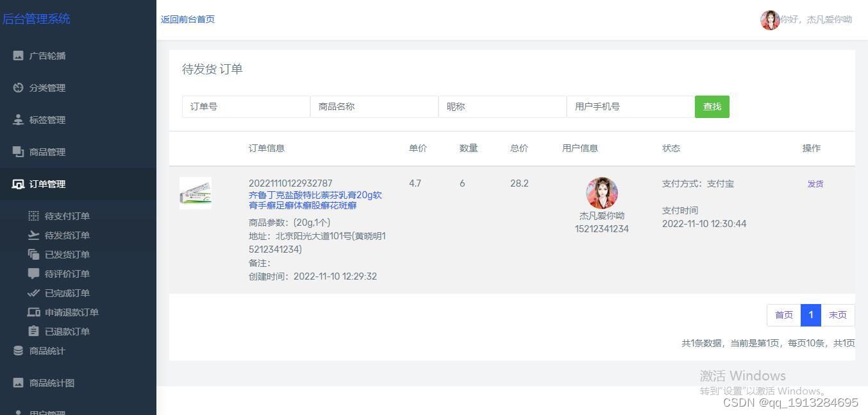Click 返回前台首页 link
Viewport: 868px width, 415px height.
188,19
